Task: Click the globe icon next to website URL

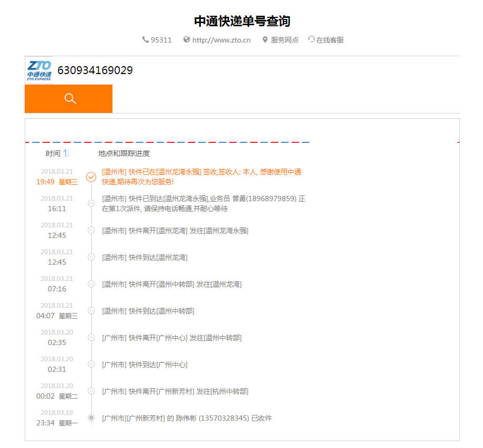Action: click(187, 39)
